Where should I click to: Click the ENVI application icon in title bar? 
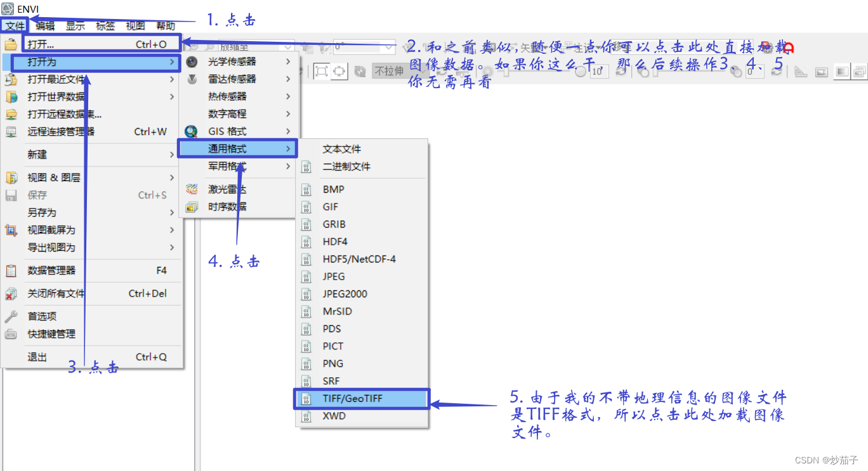[x=8, y=8]
